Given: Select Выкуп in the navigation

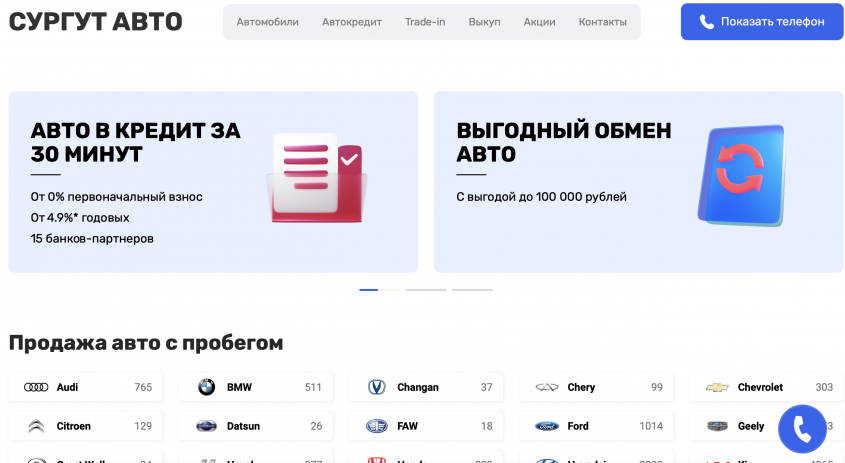Looking at the screenshot, I should tap(484, 22).
